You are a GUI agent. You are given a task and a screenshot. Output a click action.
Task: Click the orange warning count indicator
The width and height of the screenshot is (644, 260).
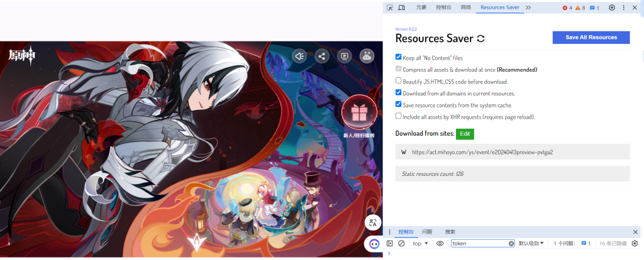pyautogui.click(x=580, y=8)
